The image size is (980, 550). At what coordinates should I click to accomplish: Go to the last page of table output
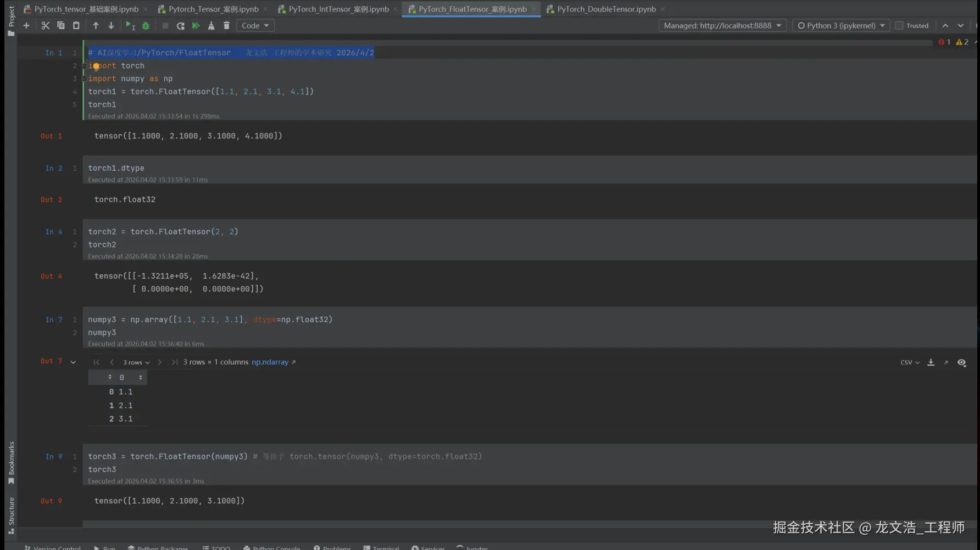coord(175,362)
